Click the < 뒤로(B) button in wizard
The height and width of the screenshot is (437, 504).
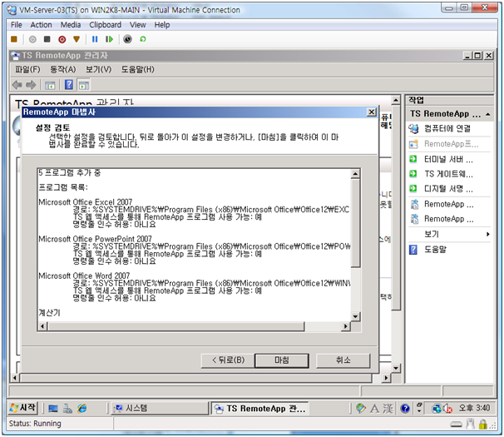[228, 360]
